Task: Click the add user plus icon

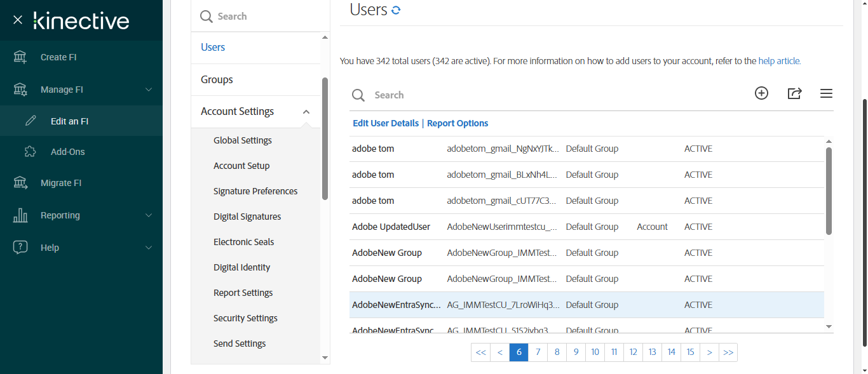Action: 761,93
